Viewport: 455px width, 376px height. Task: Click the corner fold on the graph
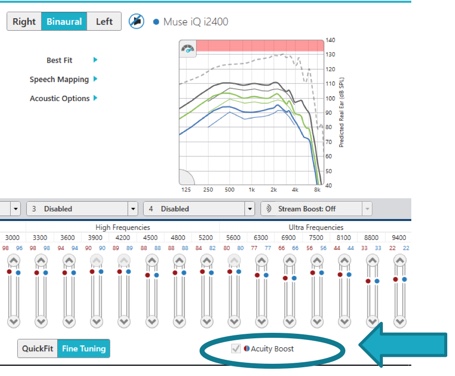click(x=186, y=177)
